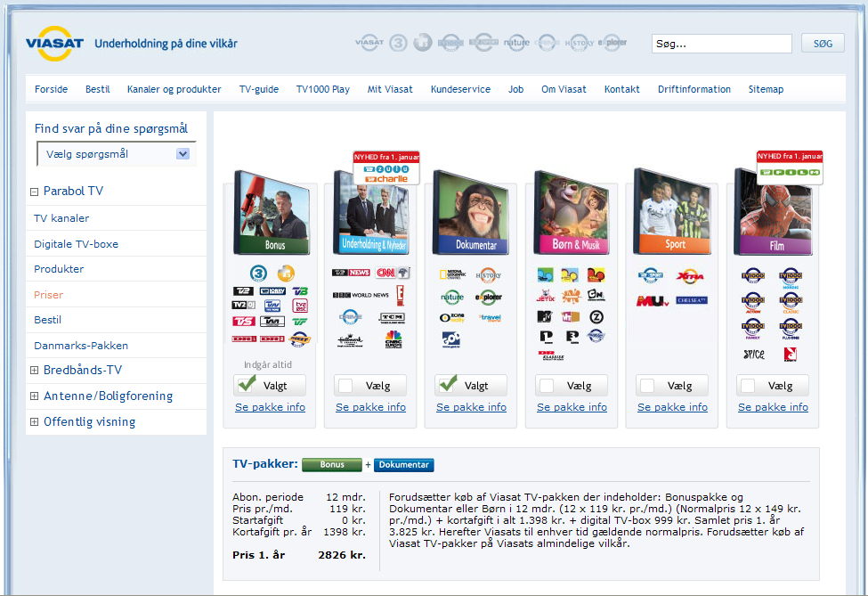Click the Playboy channel logo

point(791,355)
